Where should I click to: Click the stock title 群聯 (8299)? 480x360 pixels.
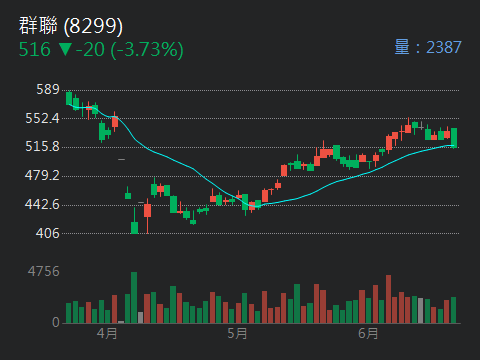tap(71, 26)
